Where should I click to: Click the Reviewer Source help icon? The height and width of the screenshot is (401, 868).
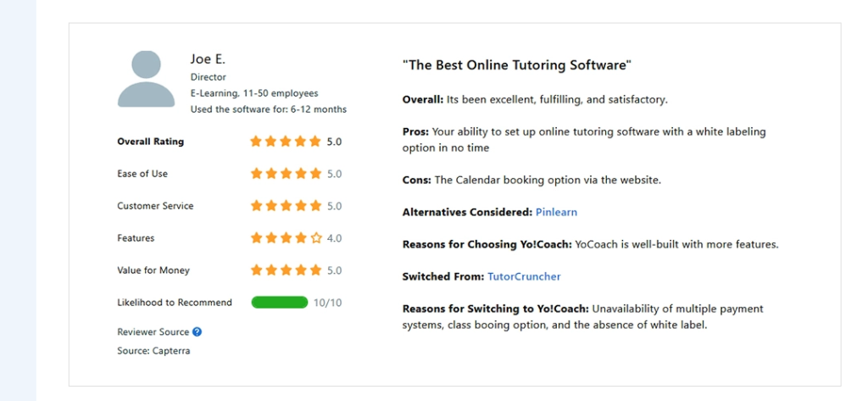[x=198, y=332]
